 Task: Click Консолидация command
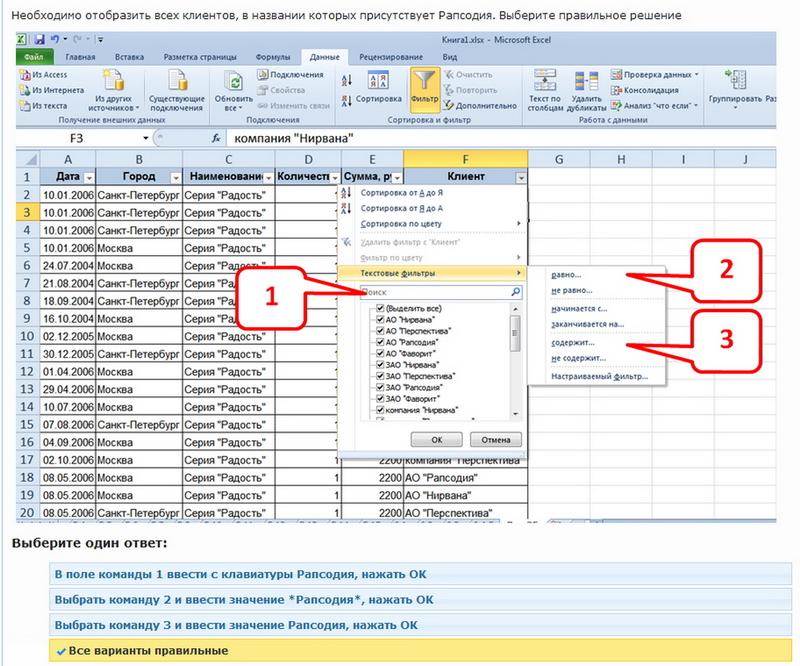pos(645,90)
